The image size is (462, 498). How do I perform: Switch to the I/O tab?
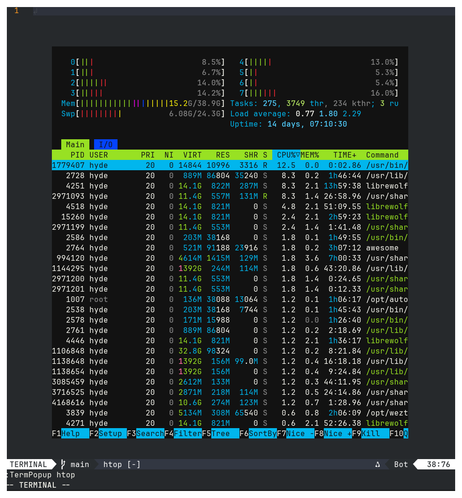point(106,144)
